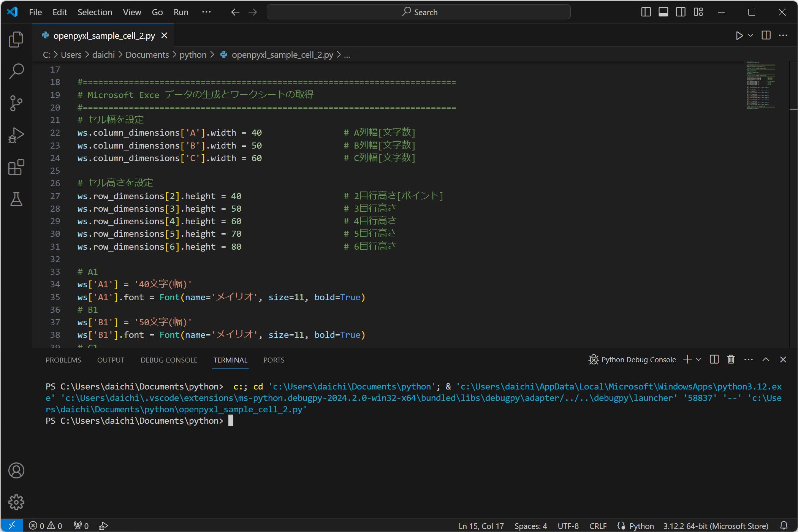Change the CRLF end of line sequence

click(x=598, y=526)
